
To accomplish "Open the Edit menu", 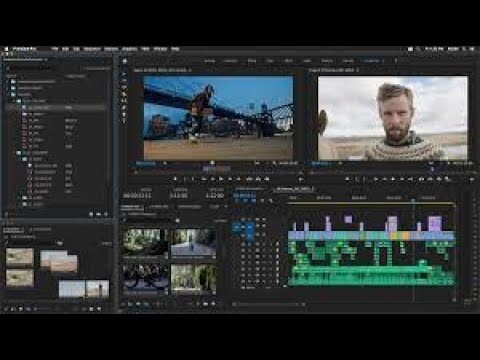I will [66, 49].
